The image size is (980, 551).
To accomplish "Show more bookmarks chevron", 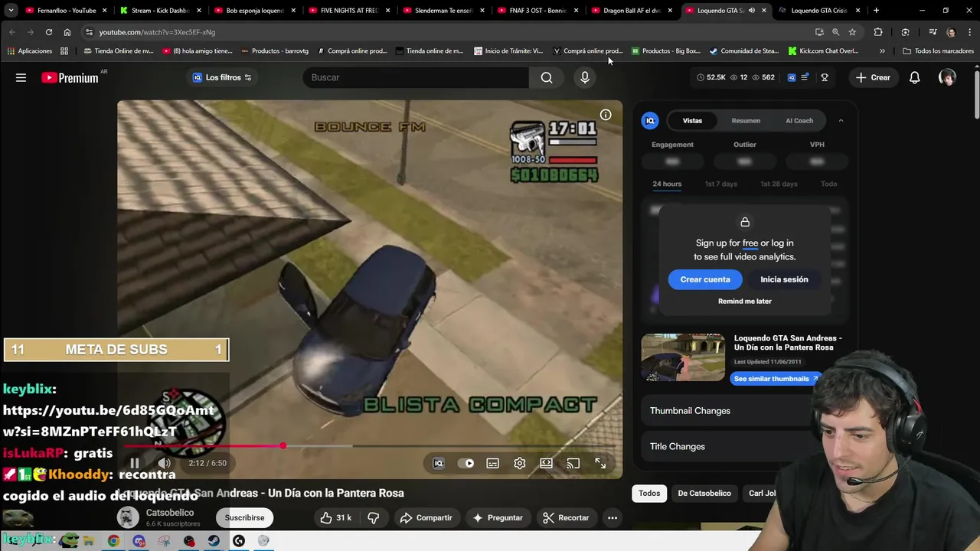I will (882, 51).
